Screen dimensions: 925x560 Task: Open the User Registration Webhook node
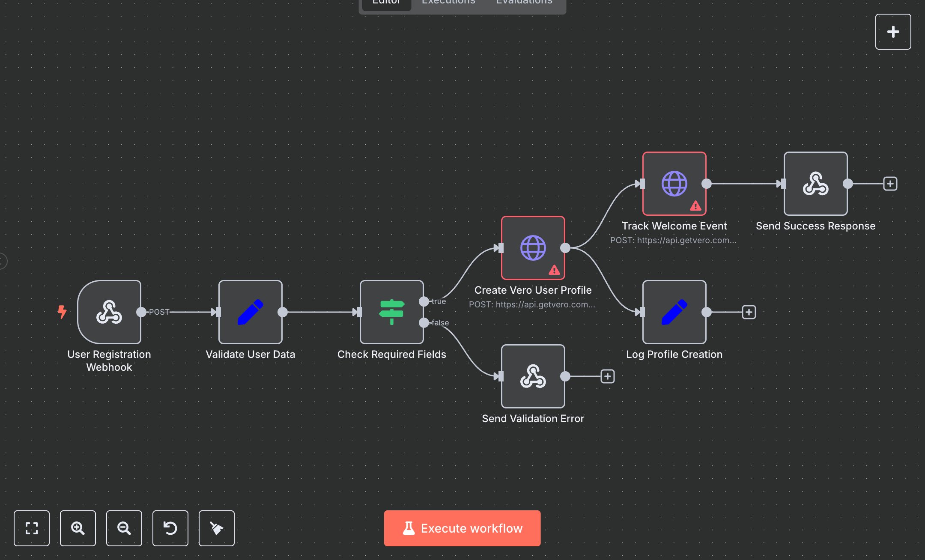coord(109,312)
